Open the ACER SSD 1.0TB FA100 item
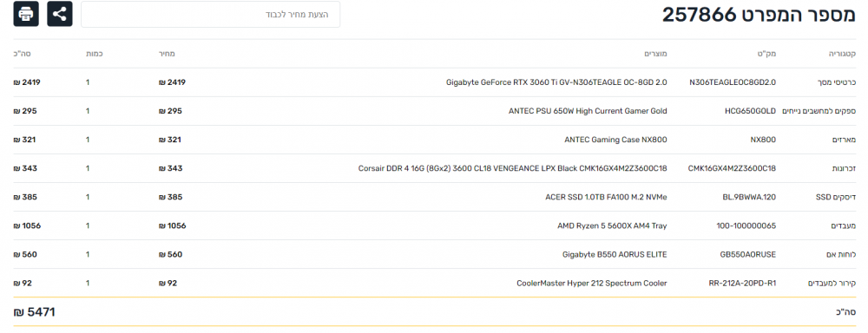Image resolution: width=868 pixels, height=333 pixels. [x=606, y=197]
